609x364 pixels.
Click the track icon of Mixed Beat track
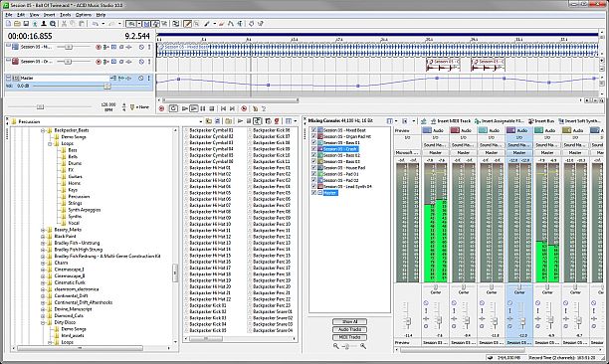tap(16, 47)
